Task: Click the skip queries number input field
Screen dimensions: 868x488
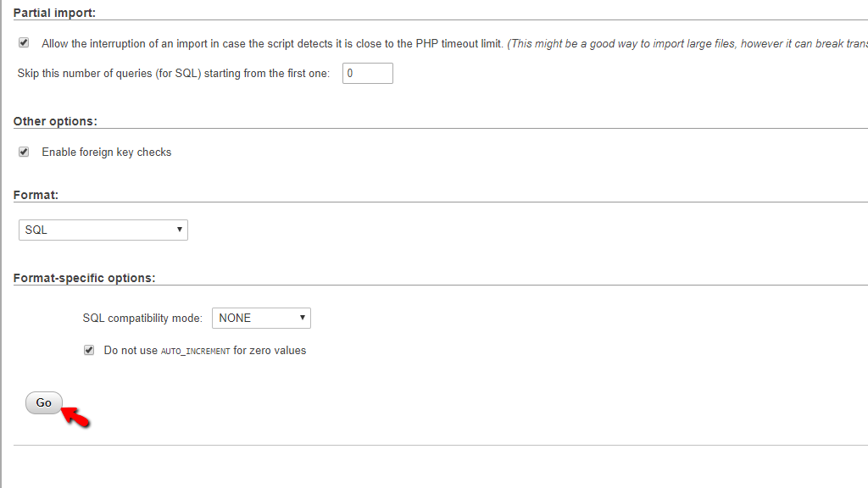Action: click(368, 74)
